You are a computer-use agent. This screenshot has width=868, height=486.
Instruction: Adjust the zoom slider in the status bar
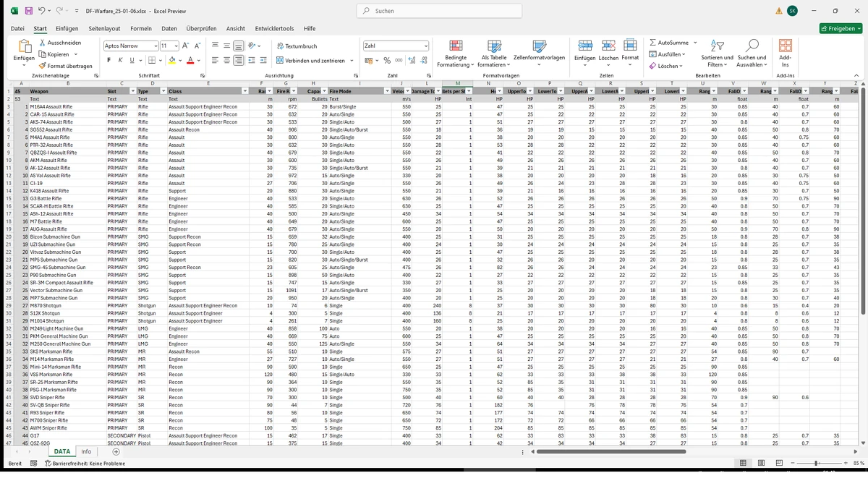click(817, 463)
